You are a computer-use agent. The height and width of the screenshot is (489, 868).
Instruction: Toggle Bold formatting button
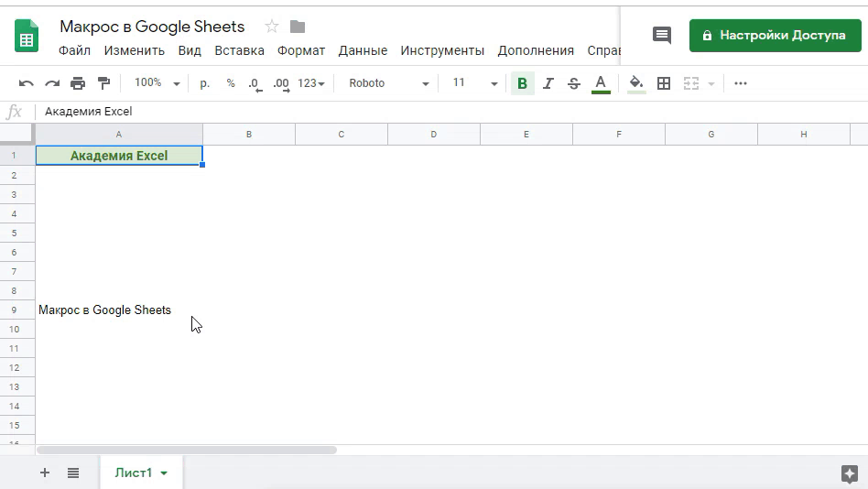point(522,83)
